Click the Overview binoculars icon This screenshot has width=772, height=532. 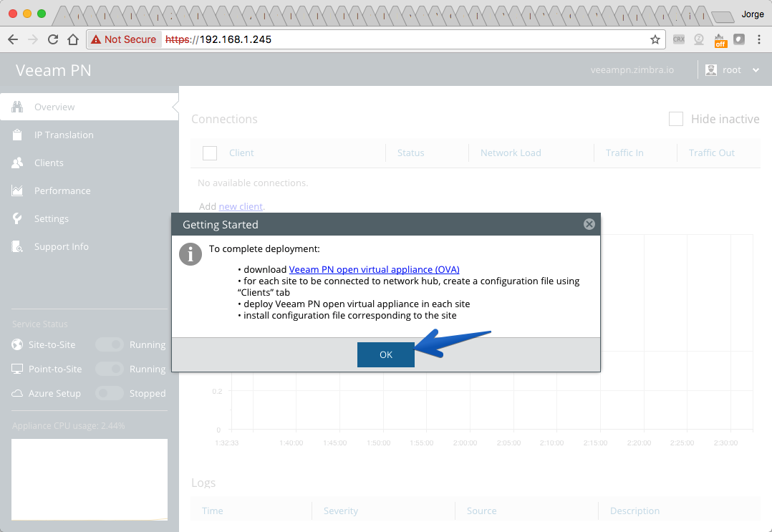(17, 107)
